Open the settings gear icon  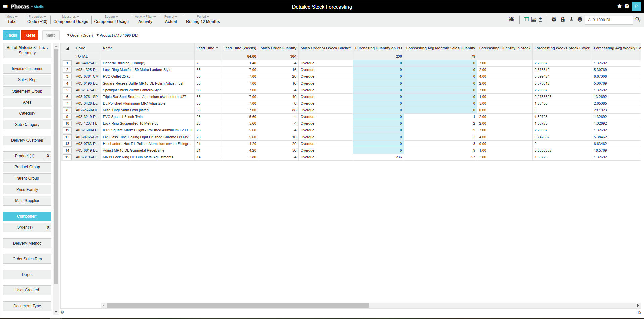[554, 20]
